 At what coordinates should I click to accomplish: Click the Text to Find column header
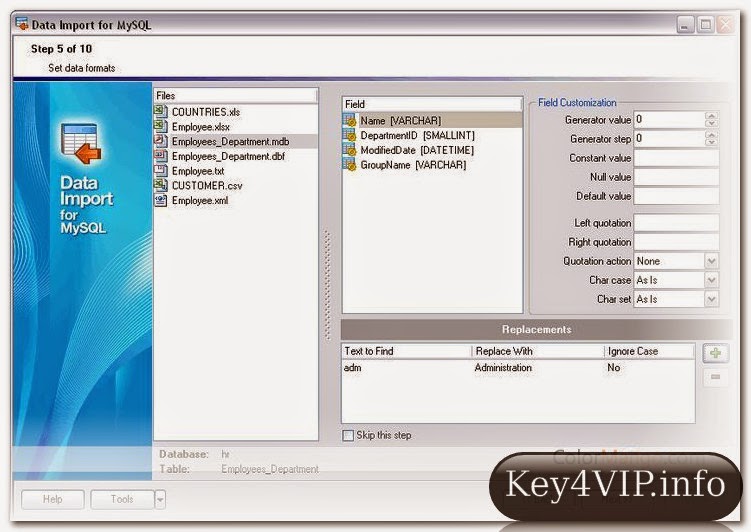[x=407, y=351]
